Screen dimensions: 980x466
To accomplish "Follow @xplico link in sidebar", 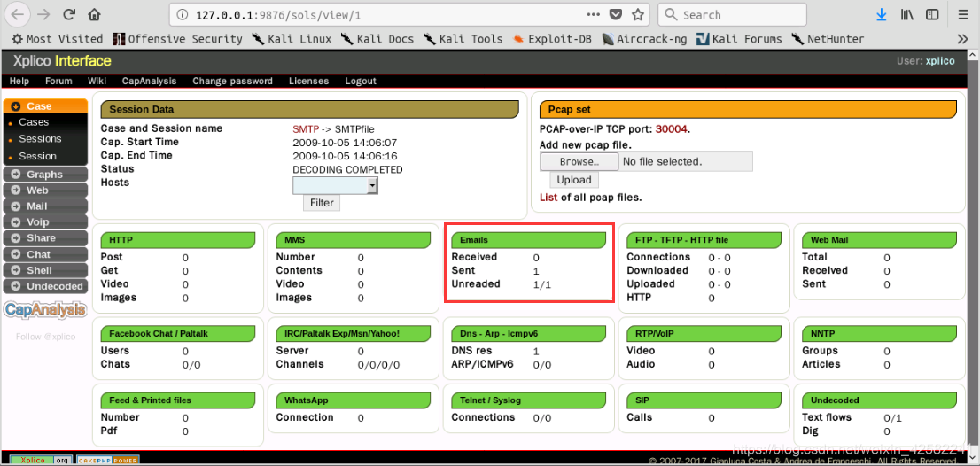I will 45,337.
